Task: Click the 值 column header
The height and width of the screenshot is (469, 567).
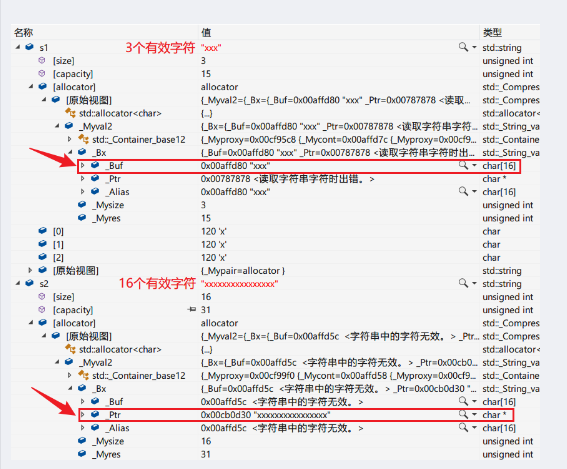Action: 339,33
